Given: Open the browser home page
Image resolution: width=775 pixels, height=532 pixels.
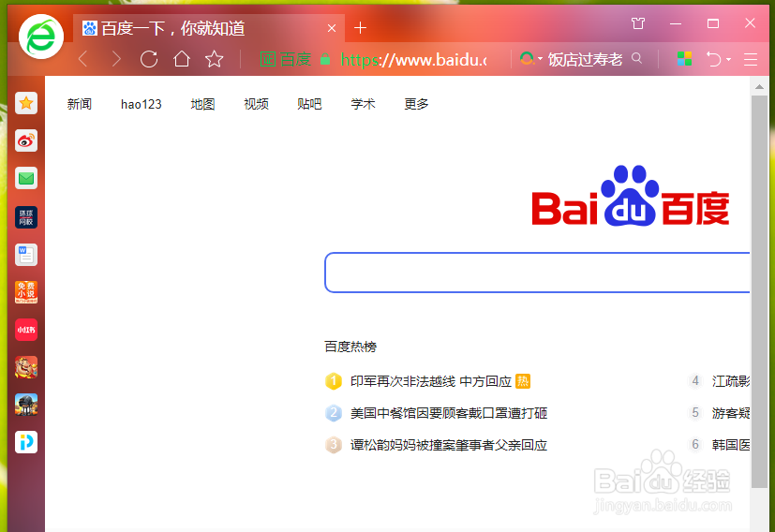Looking at the screenshot, I should (182, 59).
